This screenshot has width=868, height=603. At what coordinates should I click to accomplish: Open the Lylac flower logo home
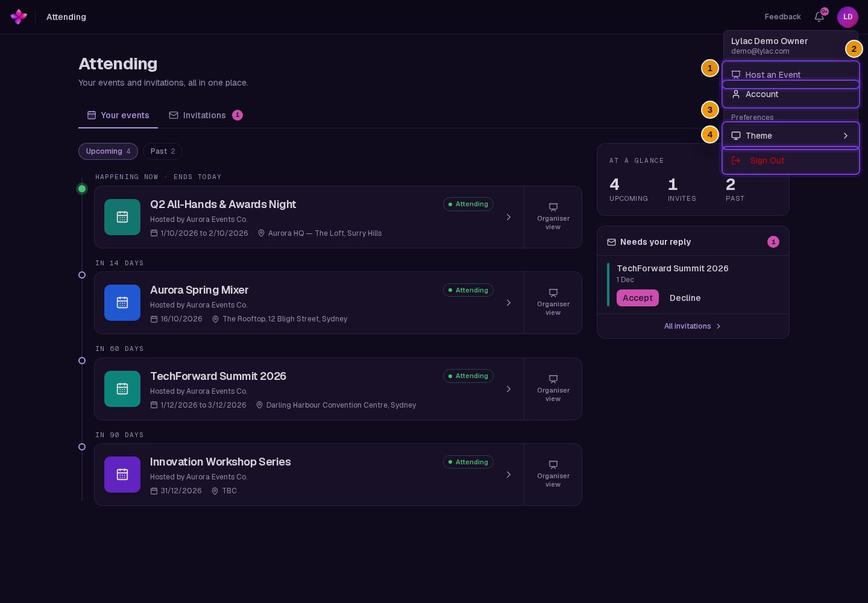coord(19,17)
